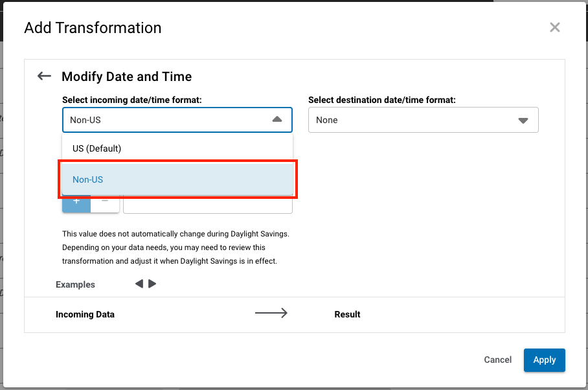Show the next example using right triangle

pos(152,284)
